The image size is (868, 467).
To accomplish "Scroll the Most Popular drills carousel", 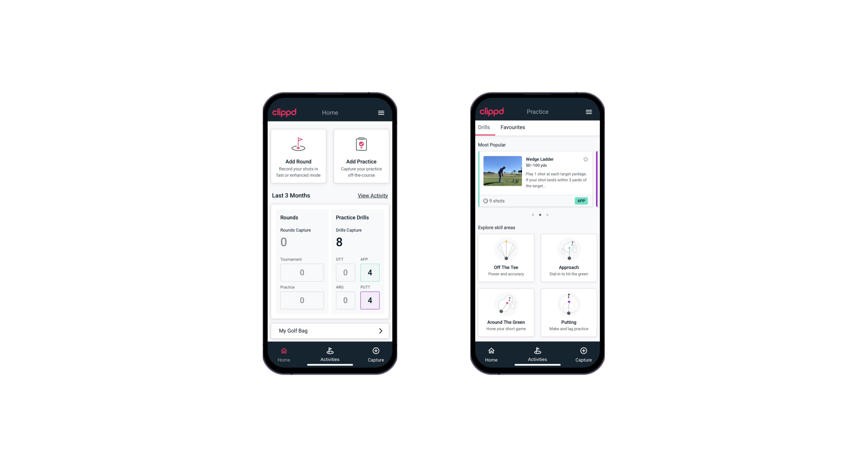I will [x=547, y=214].
